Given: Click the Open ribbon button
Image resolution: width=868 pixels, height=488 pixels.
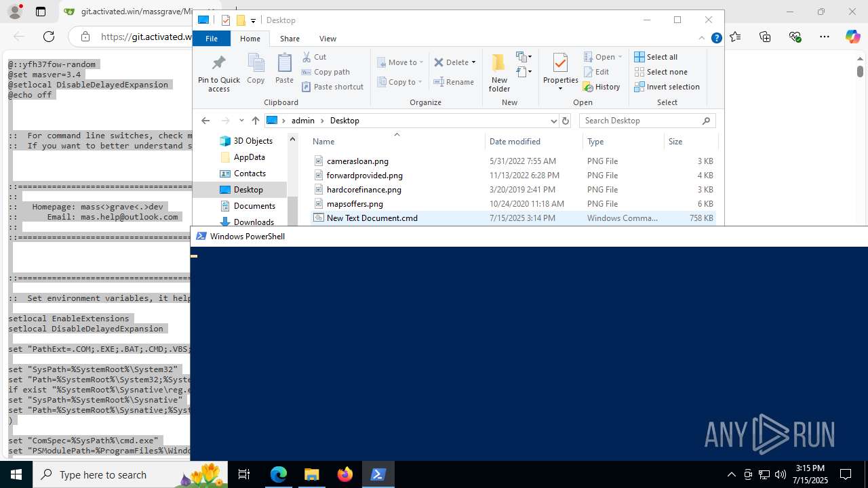Looking at the screenshot, I should [602, 57].
